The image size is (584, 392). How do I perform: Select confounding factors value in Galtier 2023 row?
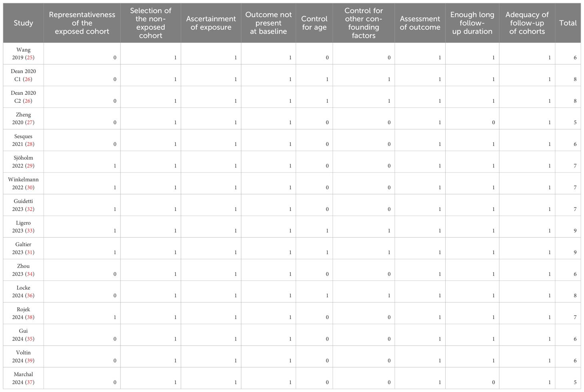click(389, 252)
